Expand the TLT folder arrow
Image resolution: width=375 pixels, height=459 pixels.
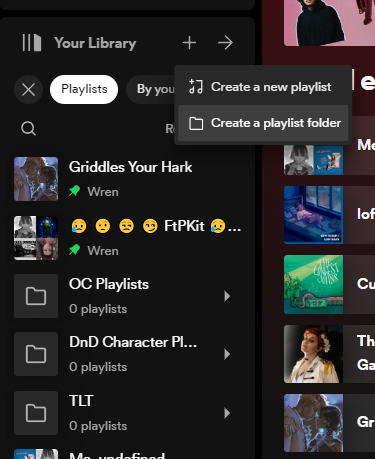pyautogui.click(x=227, y=413)
